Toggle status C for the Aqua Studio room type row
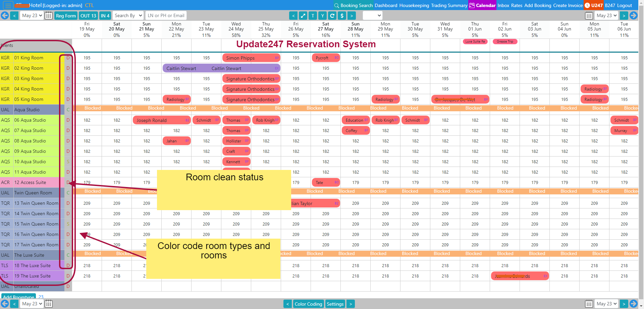The width and height of the screenshot is (644, 309). pyautogui.click(x=68, y=110)
